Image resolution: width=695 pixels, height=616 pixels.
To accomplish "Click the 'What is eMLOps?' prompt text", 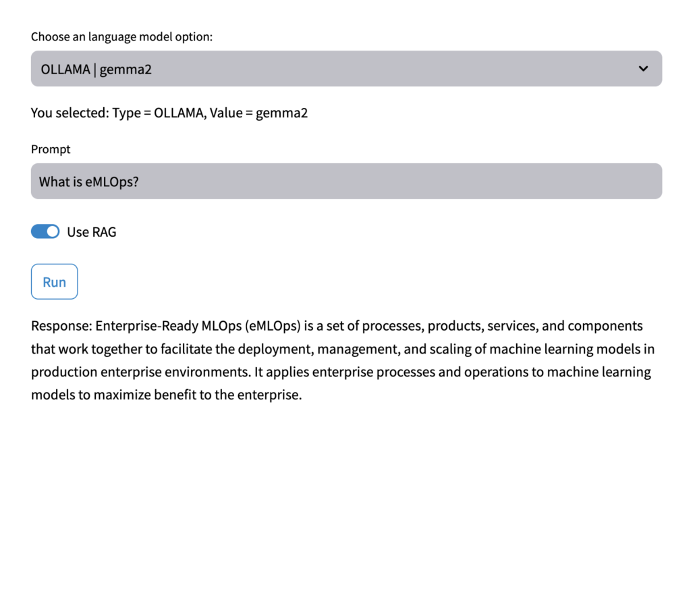I will pyautogui.click(x=88, y=181).
